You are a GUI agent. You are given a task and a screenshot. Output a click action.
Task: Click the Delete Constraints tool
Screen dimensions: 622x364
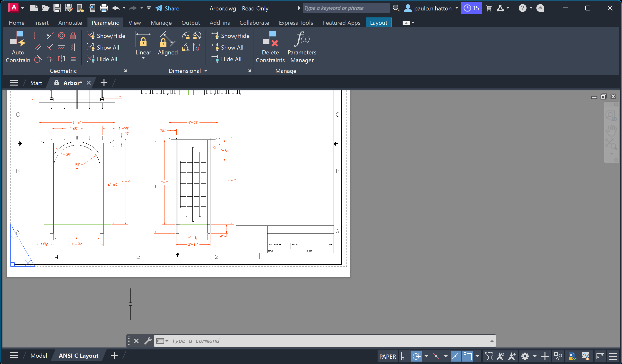tap(270, 47)
